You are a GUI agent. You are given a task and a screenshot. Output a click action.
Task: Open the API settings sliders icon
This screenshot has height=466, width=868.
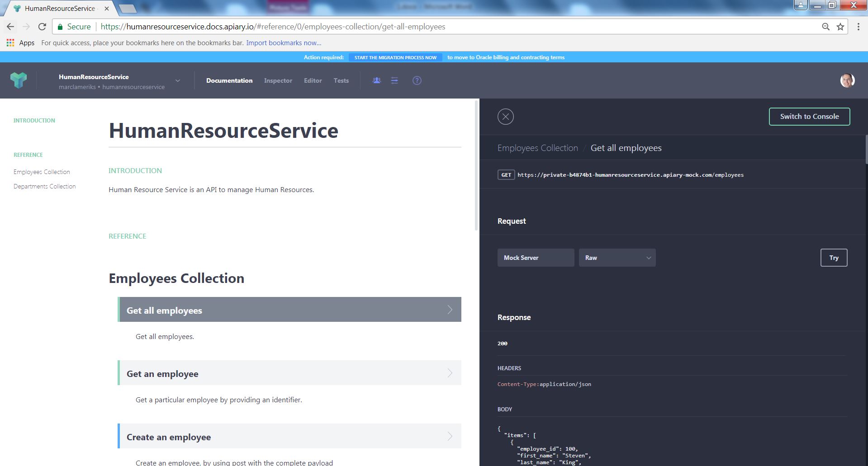click(x=394, y=80)
